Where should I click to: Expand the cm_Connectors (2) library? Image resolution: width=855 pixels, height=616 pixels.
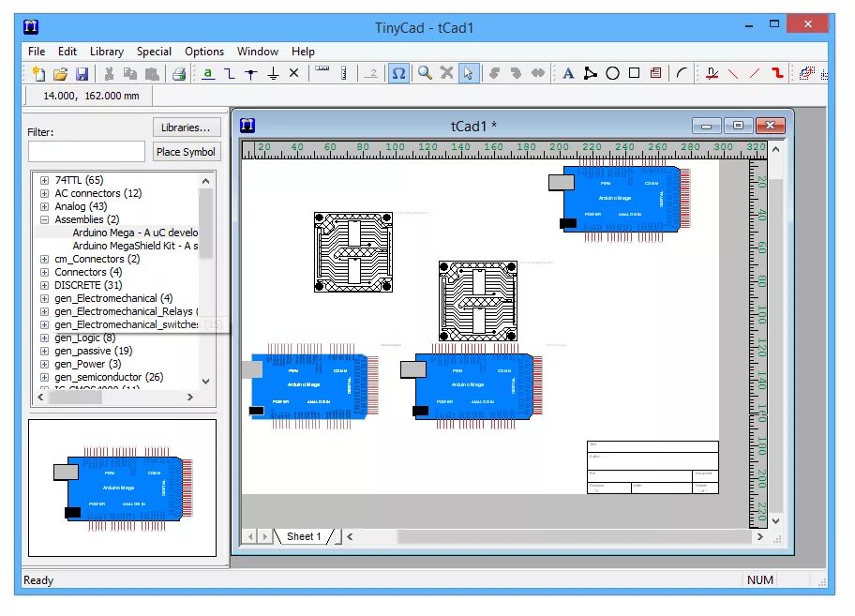45,259
